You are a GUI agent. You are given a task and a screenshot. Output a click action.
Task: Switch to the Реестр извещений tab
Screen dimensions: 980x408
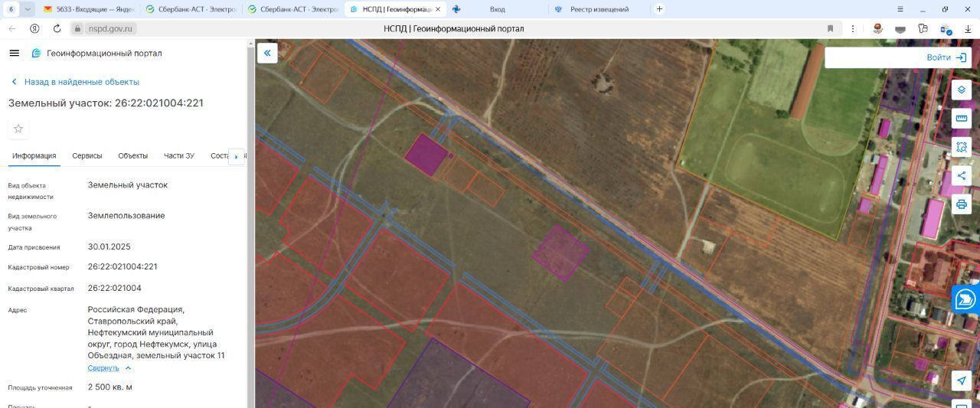(599, 9)
